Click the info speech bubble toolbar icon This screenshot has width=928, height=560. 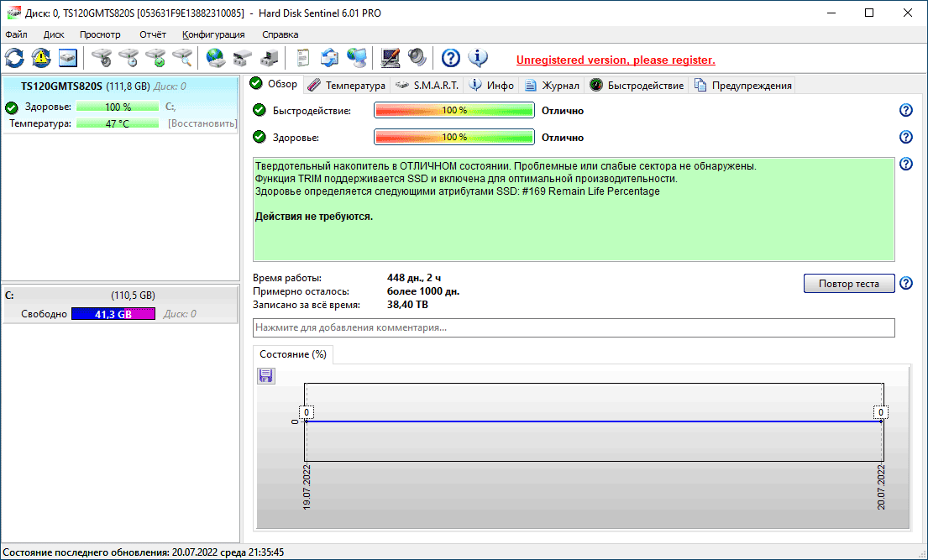click(478, 58)
